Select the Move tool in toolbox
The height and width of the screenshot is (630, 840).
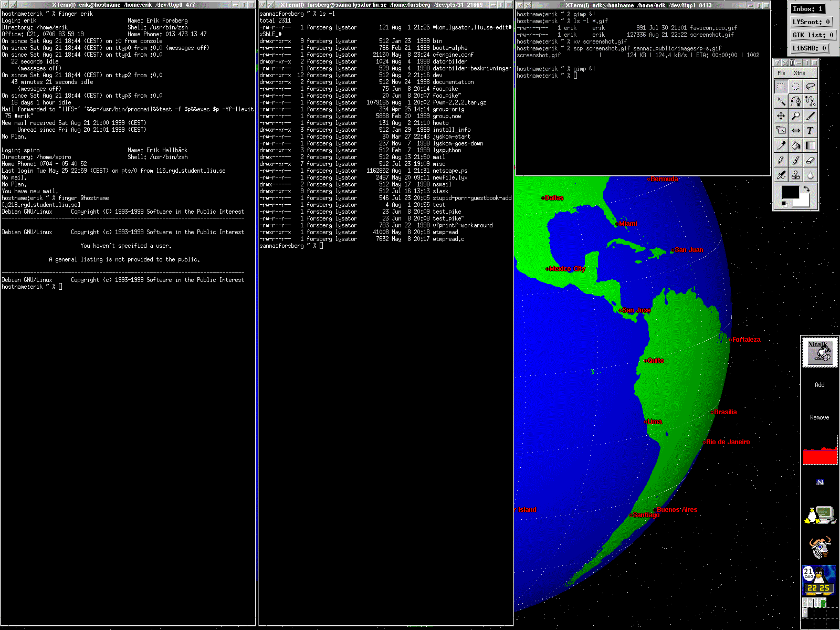click(x=781, y=116)
